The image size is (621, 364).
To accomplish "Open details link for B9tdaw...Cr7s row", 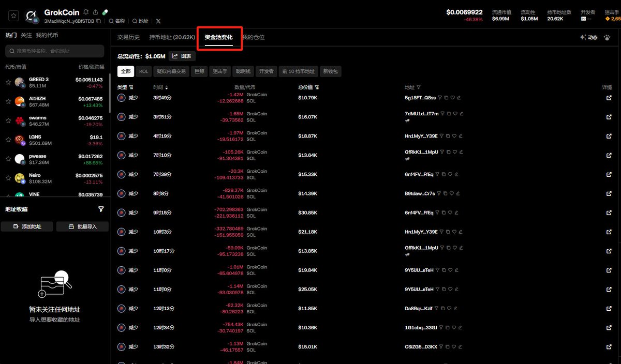I will coord(609,193).
